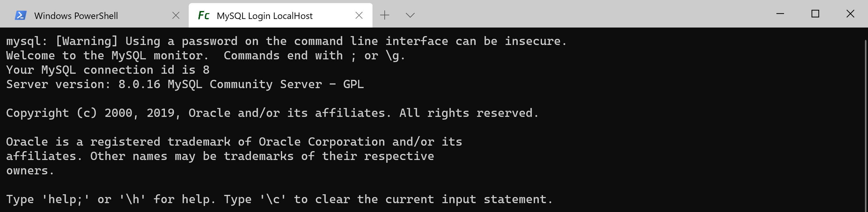868x212 pixels.
Task: Click empty title bar area beside chevron
Action: coord(590,14)
